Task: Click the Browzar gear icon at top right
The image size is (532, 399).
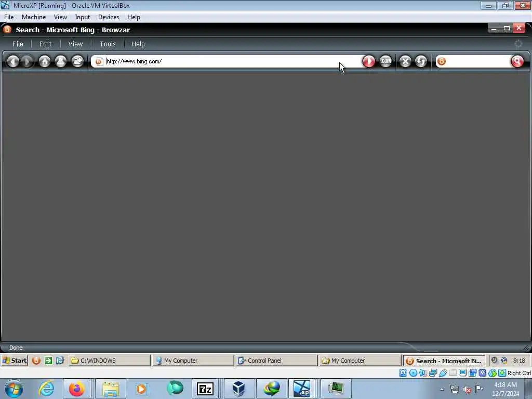Action: click(518, 44)
